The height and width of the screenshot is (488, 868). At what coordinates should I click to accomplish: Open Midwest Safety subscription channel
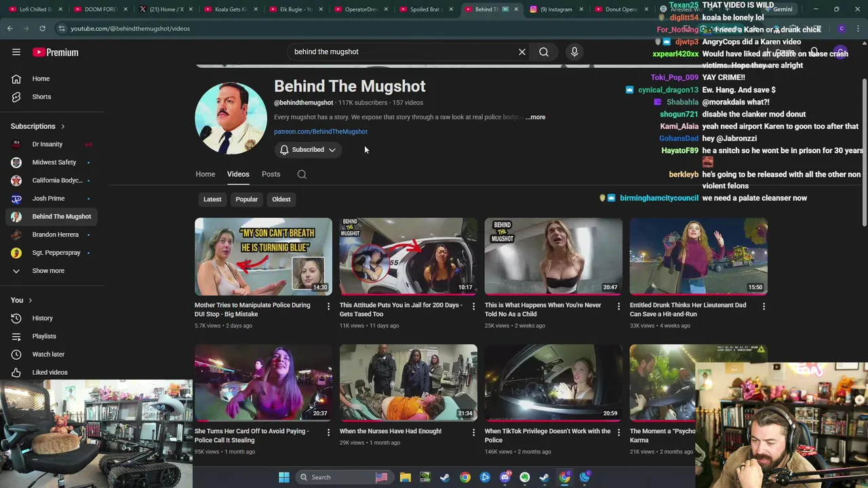click(x=54, y=163)
